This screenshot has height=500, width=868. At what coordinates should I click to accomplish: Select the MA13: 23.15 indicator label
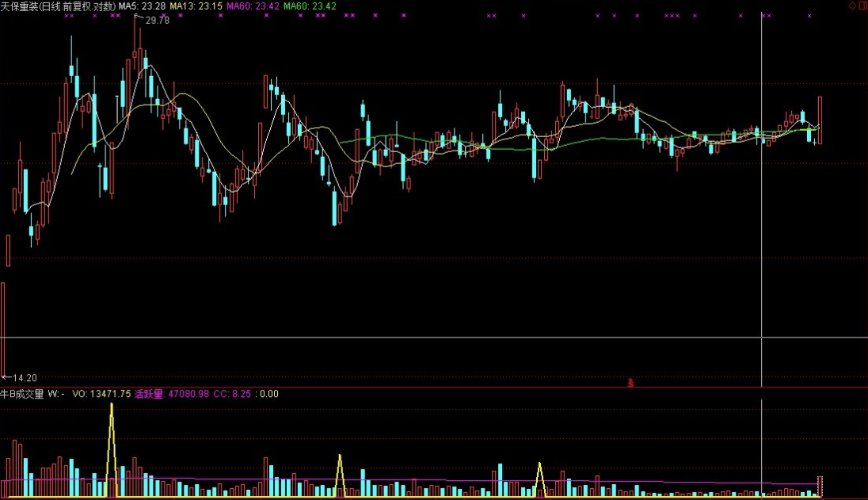click(196, 6)
